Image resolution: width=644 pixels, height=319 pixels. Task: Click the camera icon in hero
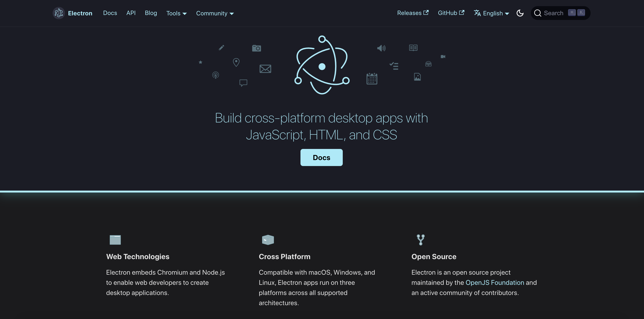click(x=256, y=48)
